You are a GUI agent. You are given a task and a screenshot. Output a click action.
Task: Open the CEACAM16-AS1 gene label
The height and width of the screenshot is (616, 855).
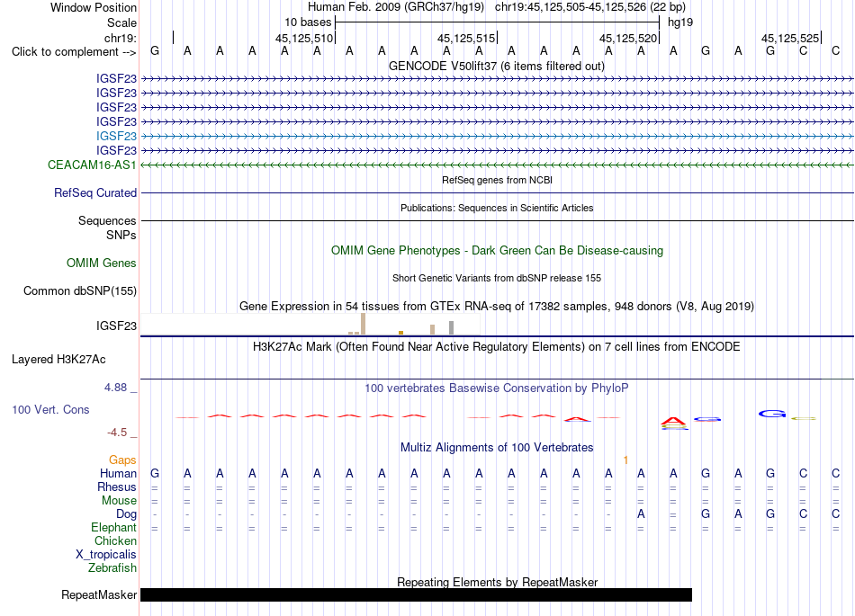tap(92, 165)
